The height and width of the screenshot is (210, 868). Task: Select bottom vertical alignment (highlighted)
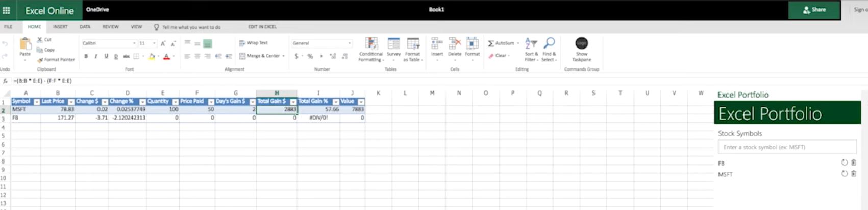point(207,44)
